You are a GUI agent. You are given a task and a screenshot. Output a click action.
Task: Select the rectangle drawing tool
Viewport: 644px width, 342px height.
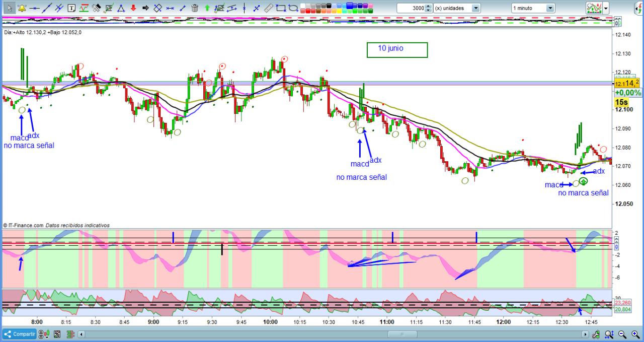point(281,8)
